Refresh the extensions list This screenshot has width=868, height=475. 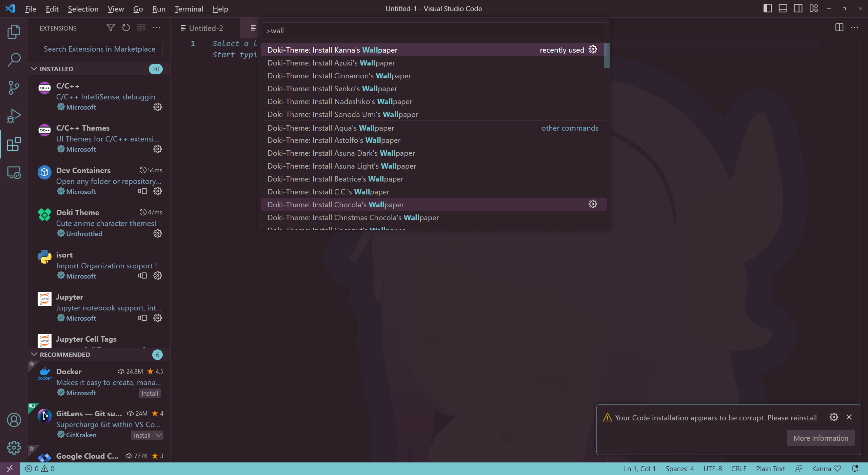pyautogui.click(x=126, y=28)
